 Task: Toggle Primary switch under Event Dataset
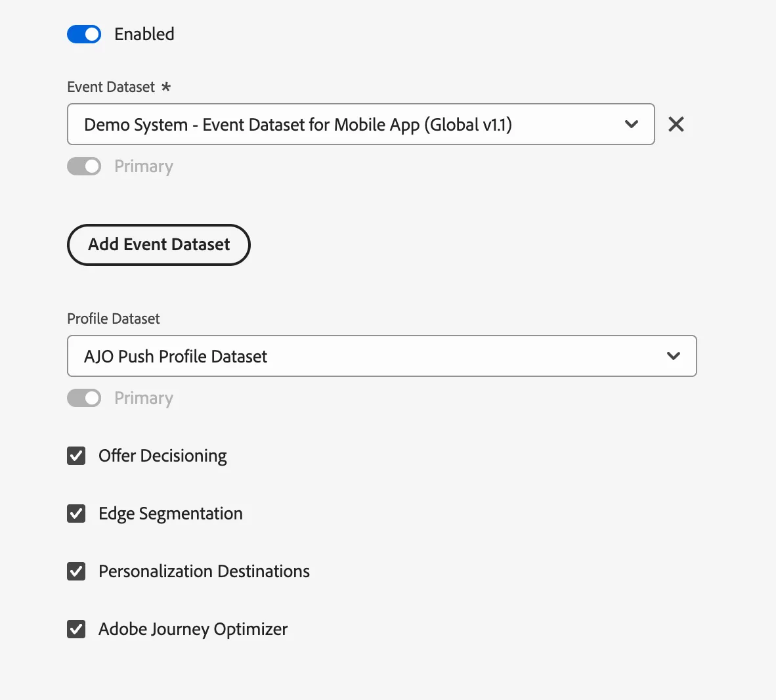coord(84,166)
